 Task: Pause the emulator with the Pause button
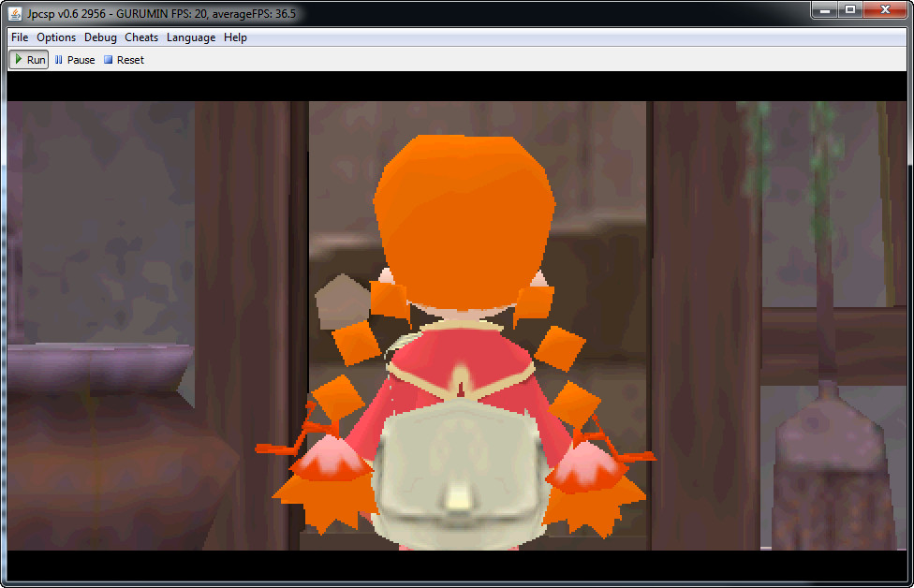(x=75, y=59)
